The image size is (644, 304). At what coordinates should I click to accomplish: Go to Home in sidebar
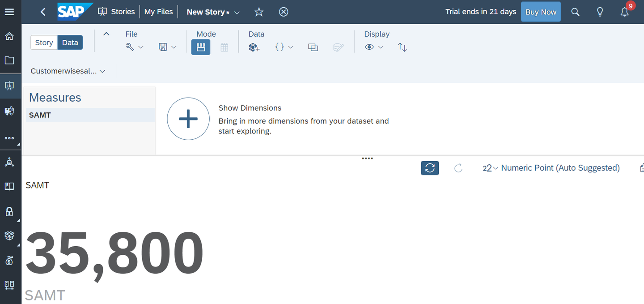(9, 36)
